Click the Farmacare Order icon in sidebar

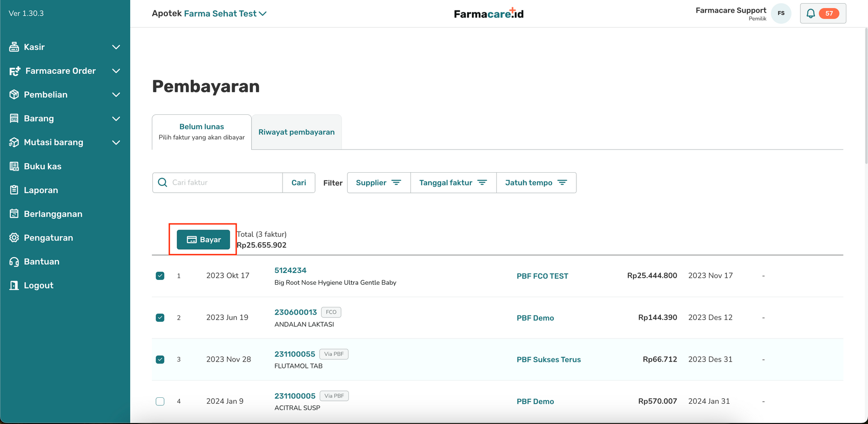pyautogui.click(x=15, y=71)
